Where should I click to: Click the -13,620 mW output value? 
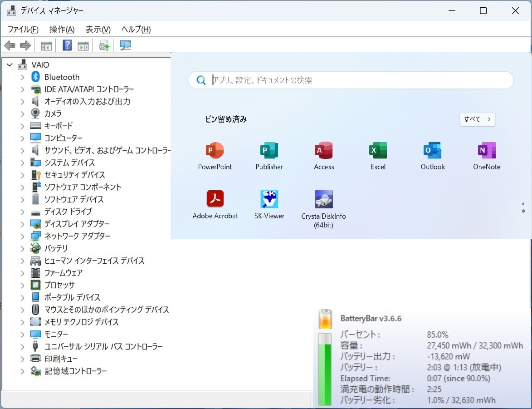[448, 356]
